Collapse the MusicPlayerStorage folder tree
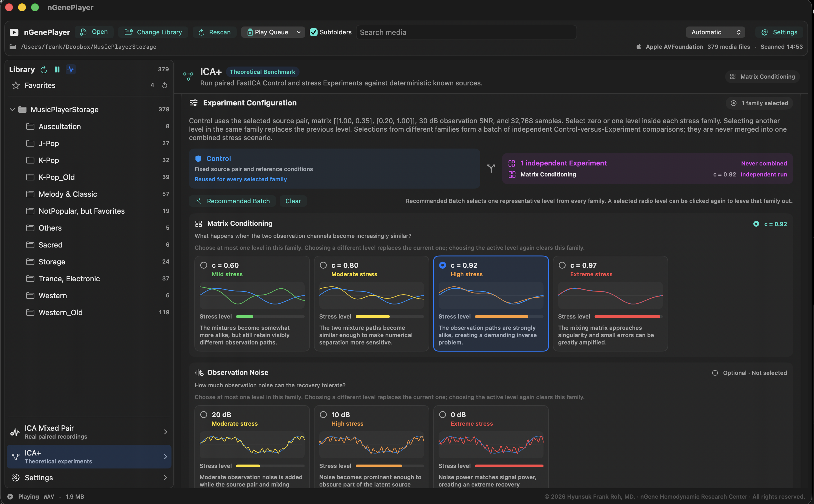This screenshot has height=504, width=814. click(x=12, y=109)
